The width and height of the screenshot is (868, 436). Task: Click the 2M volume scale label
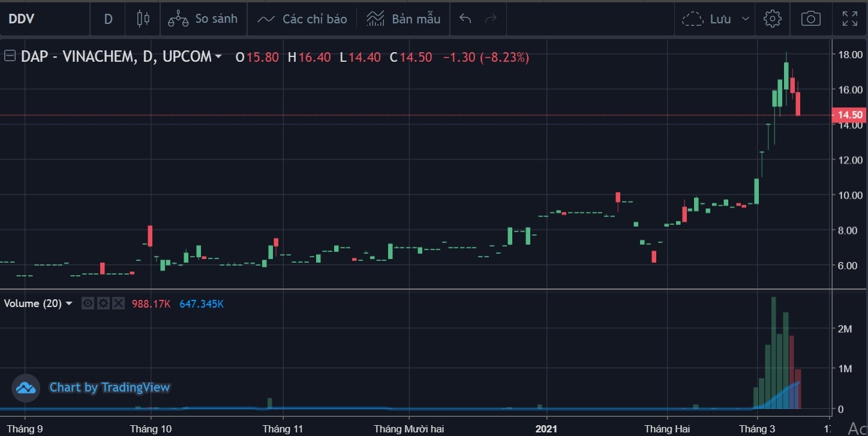pos(845,329)
